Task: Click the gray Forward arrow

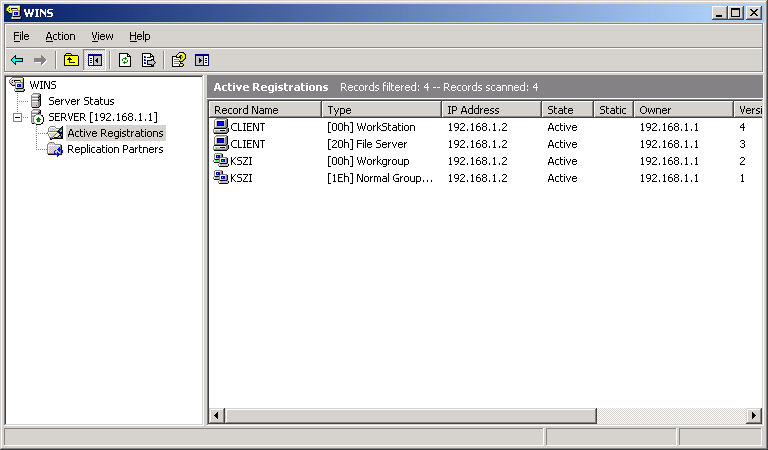Action: (40, 60)
